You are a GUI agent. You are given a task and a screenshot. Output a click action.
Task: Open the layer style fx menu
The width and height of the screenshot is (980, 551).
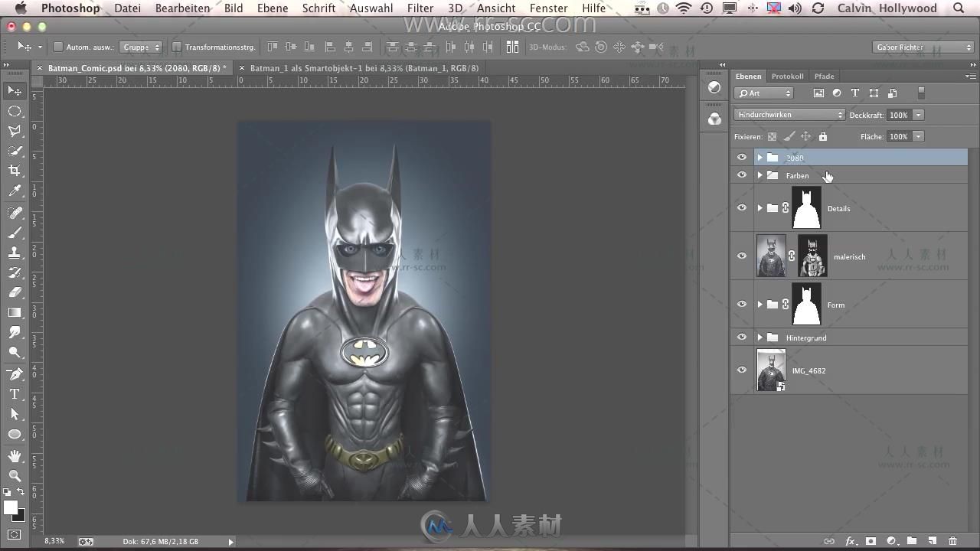[850, 541]
